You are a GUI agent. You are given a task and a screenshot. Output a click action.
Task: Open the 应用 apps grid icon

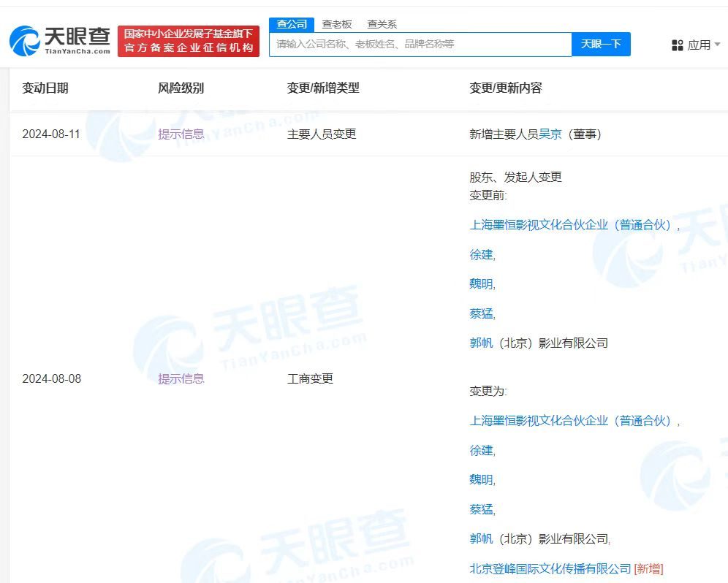coord(676,45)
